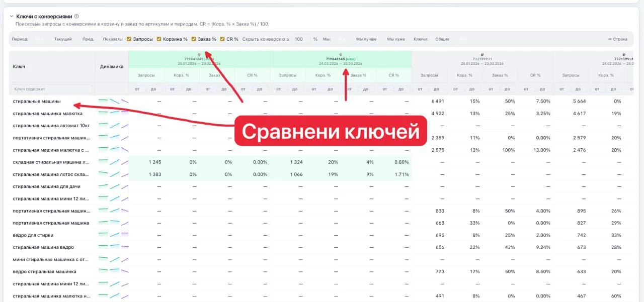Click the 4 922 requests cell
Viewport: 644px width, 302px height.
[439, 114]
